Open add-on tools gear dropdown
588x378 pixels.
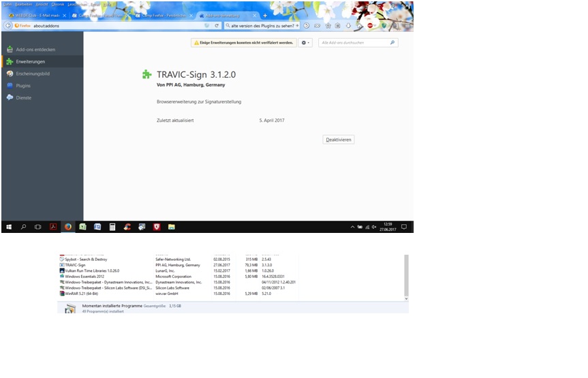pyautogui.click(x=305, y=42)
